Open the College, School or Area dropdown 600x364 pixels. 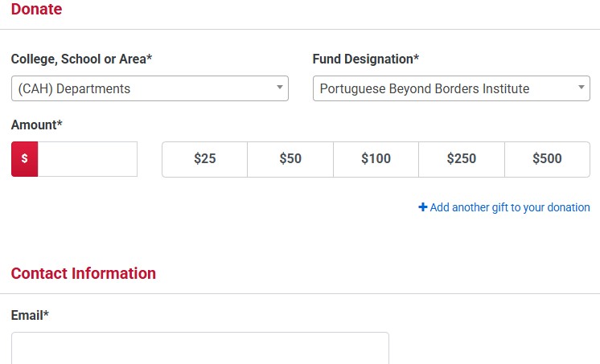[x=149, y=88]
